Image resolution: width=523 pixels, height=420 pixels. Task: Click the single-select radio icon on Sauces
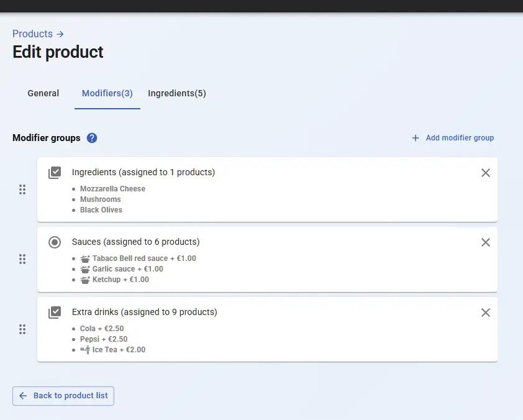click(x=55, y=242)
